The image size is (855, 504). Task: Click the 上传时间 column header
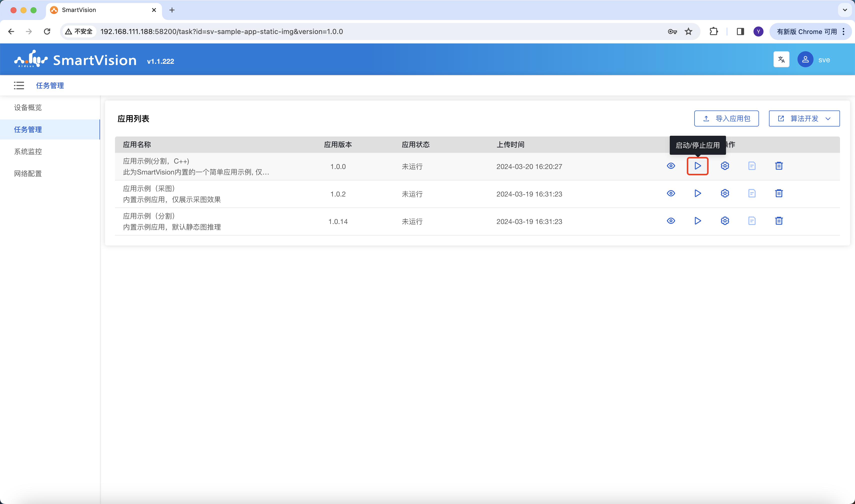[510, 145]
